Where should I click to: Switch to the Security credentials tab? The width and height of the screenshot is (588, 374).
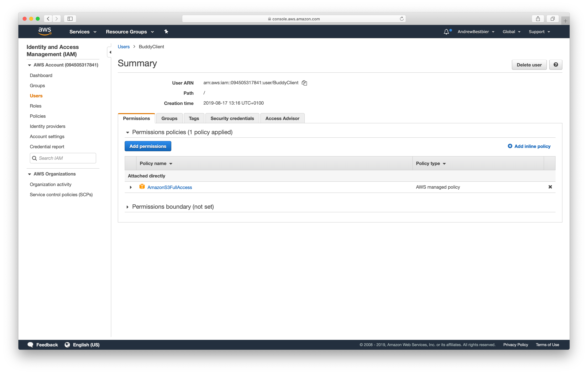(232, 119)
